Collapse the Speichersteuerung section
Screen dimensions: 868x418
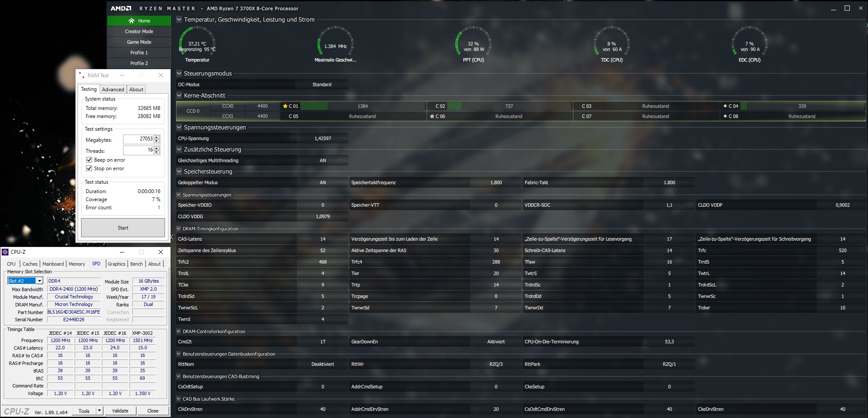tap(179, 171)
